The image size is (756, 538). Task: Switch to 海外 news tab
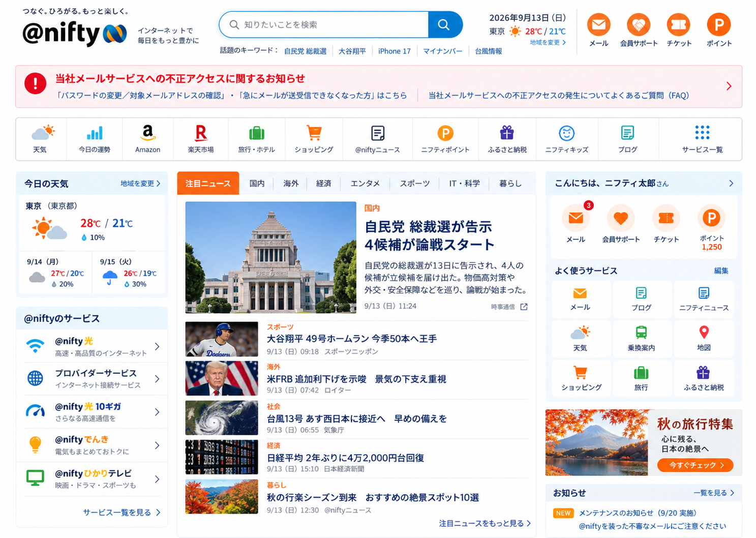pyautogui.click(x=291, y=184)
